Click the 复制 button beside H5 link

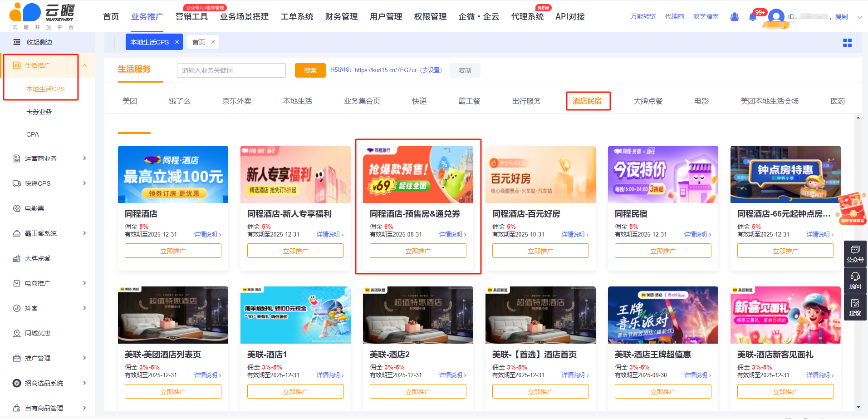pyautogui.click(x=465, y=70)
